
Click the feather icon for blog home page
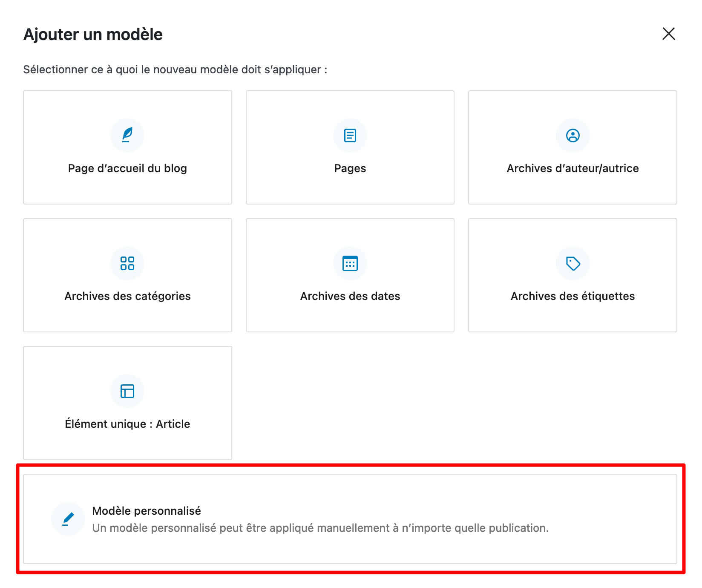(x=127, y=135)
